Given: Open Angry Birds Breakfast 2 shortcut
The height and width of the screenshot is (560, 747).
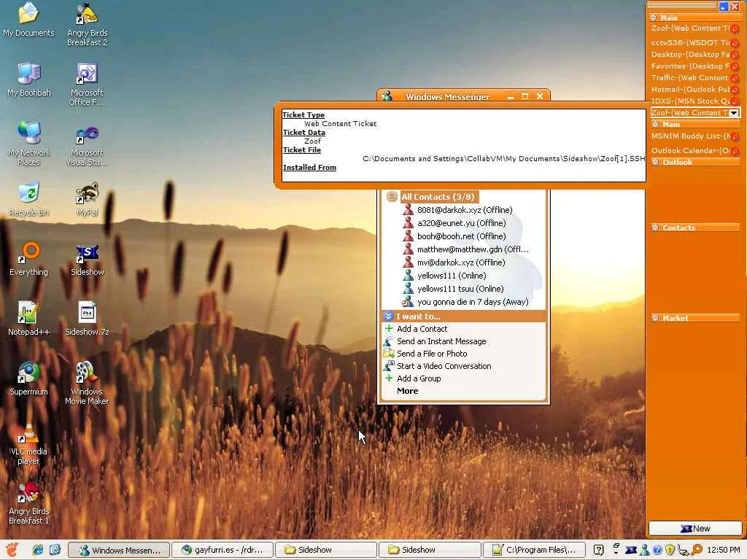Looking at the screenshot, I should pos(88,24).
